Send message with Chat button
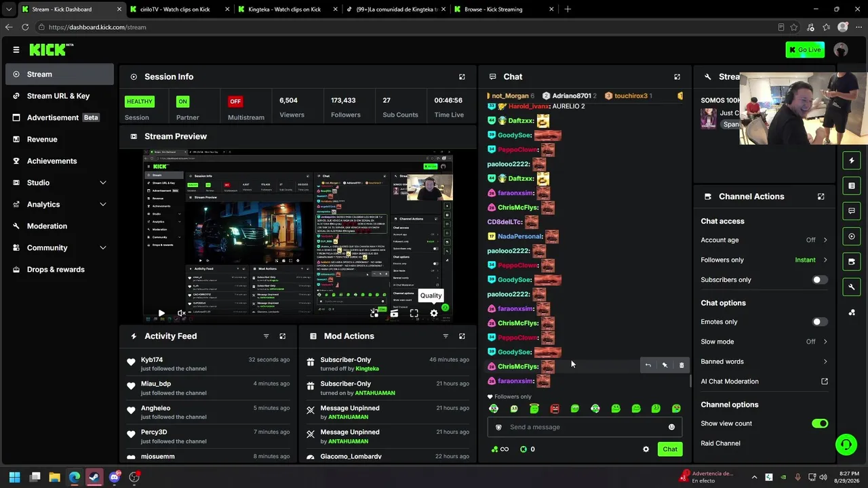 tap(670, 449)
